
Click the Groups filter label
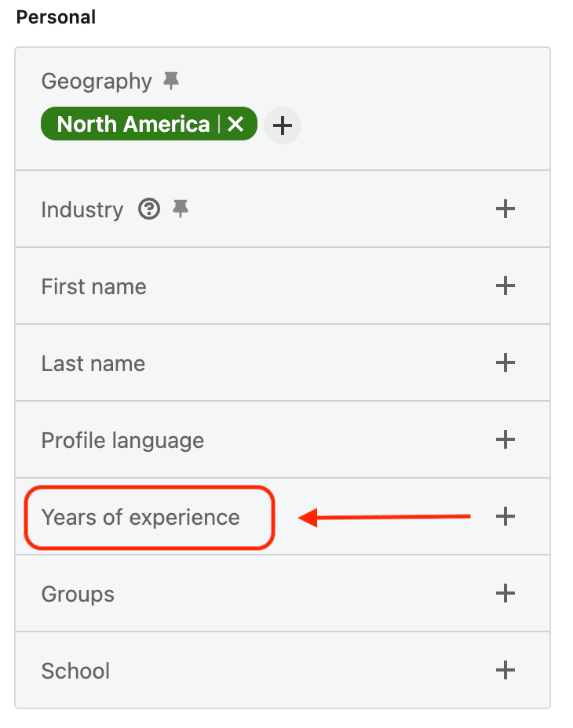(78, 595)
